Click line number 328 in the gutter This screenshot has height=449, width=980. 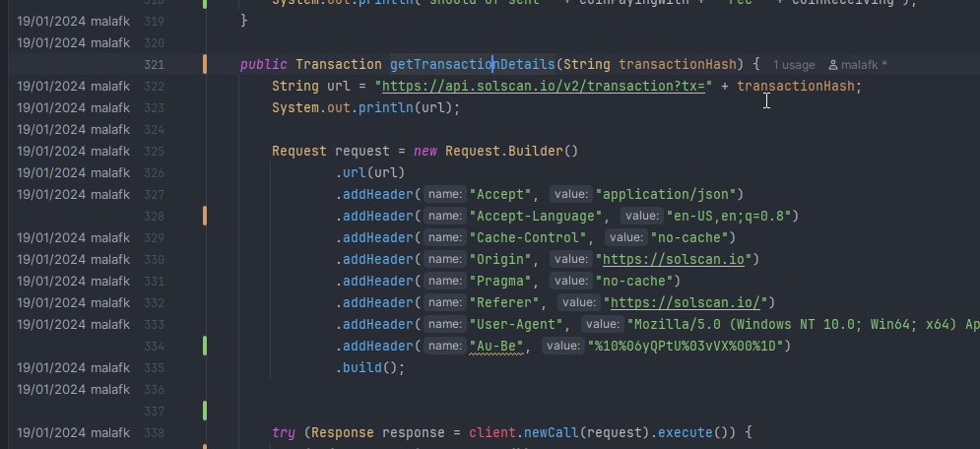(154, 217)
